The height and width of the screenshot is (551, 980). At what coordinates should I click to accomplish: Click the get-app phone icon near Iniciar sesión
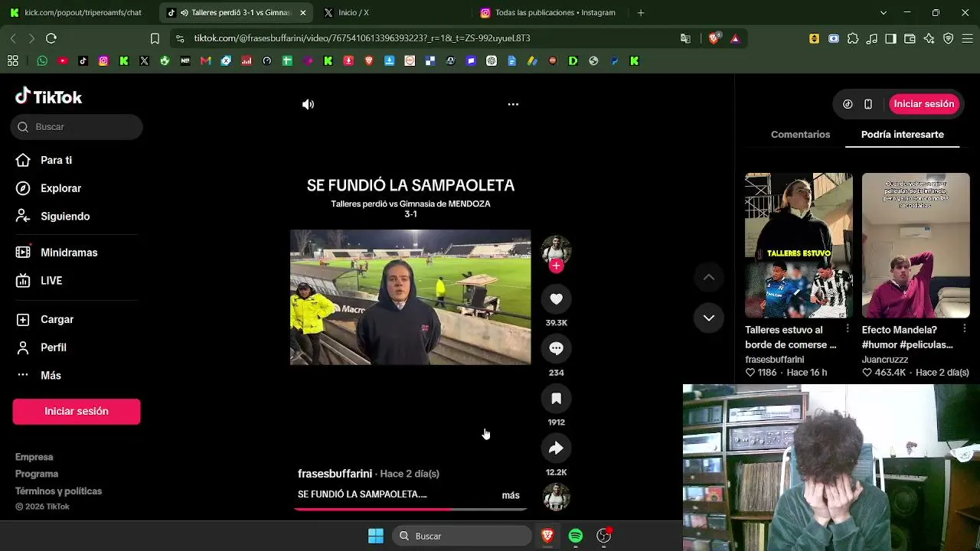pyautogui.click(x=868, y=104)
